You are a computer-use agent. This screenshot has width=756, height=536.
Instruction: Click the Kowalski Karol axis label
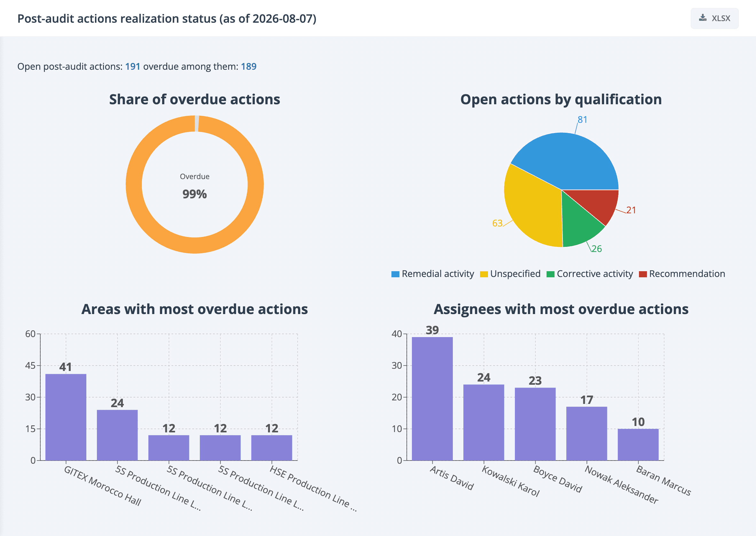click(510, 481)
